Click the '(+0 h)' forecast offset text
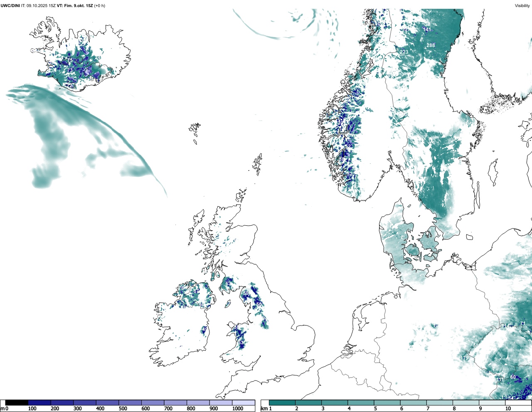 tap(100, 5)
